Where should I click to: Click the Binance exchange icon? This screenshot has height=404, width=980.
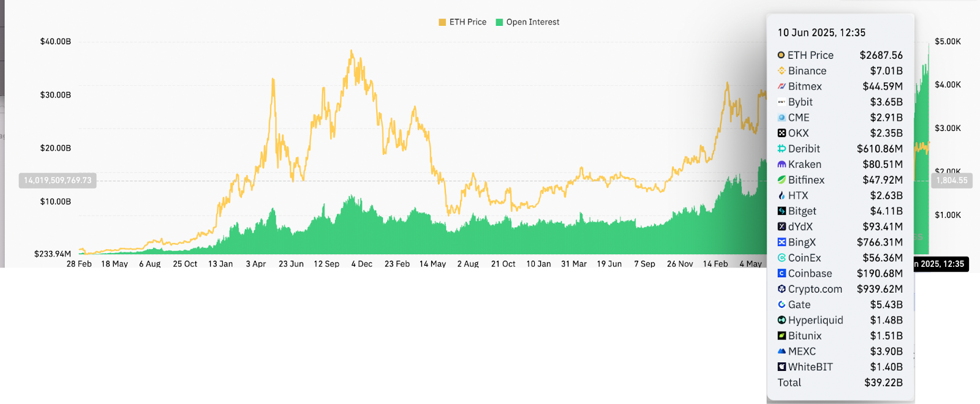tap(782, 71)
